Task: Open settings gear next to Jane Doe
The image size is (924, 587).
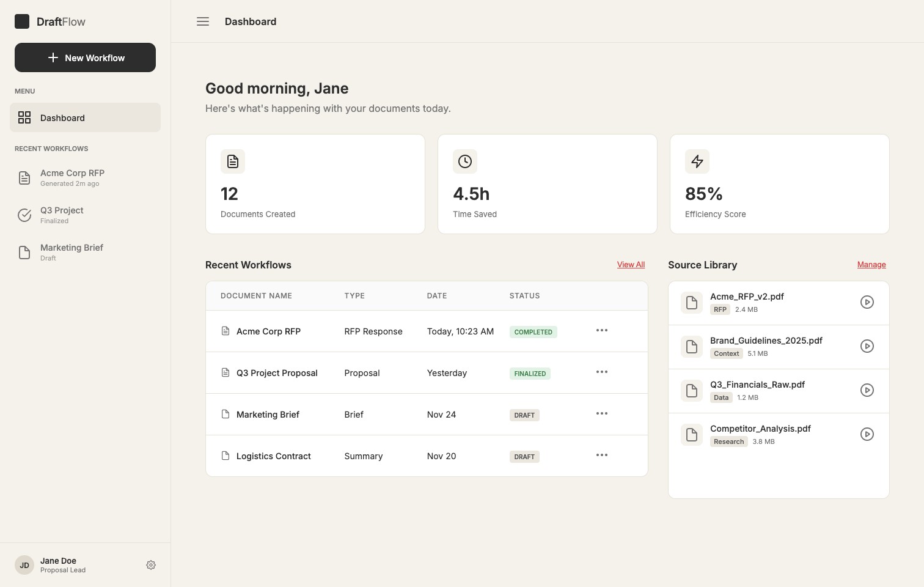Action: pos(151,565)
